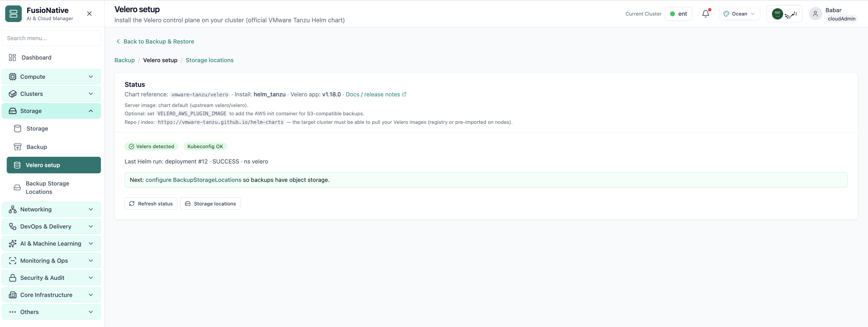Viewport: 868px width, 327px height.
Task: Open Backup Storage Locations menu item
Action: [54, 188]
